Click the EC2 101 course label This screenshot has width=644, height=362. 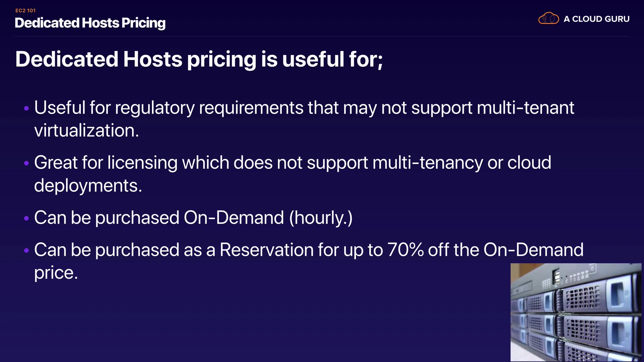click(25, 10)
